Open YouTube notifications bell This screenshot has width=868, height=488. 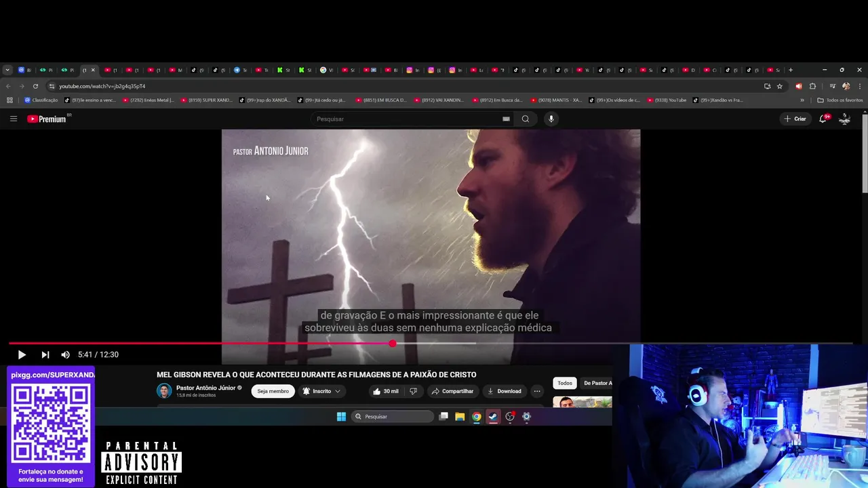[x=823, y=119]
